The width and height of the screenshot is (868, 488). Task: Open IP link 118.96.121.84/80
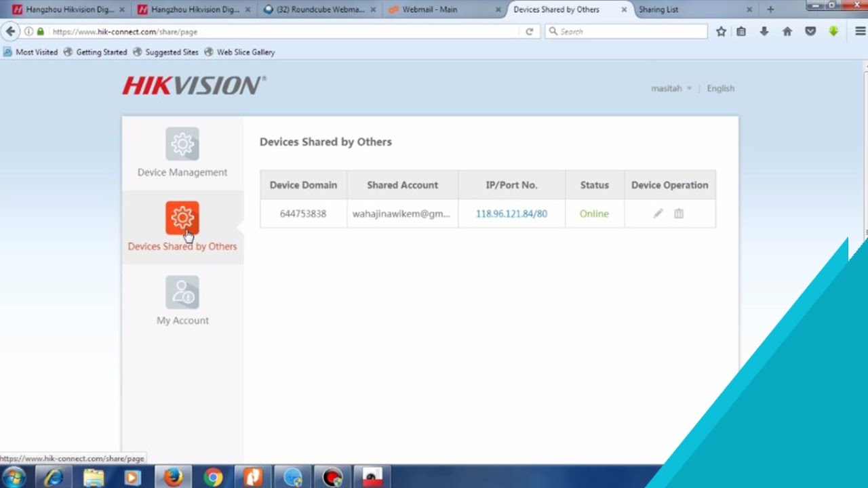click(511, 213)
